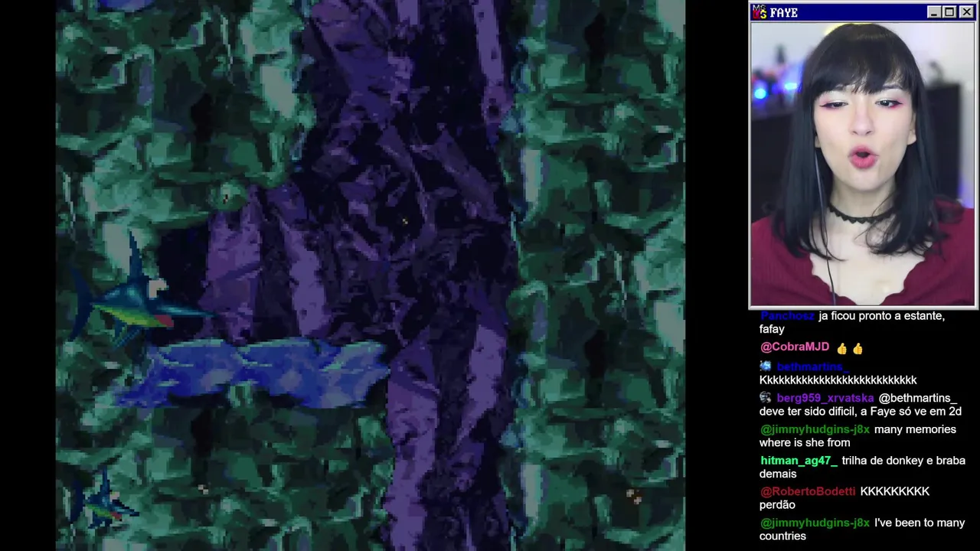Click the @RobertoBodetti username in chat
980x551 pixels.
coord(808,491)
